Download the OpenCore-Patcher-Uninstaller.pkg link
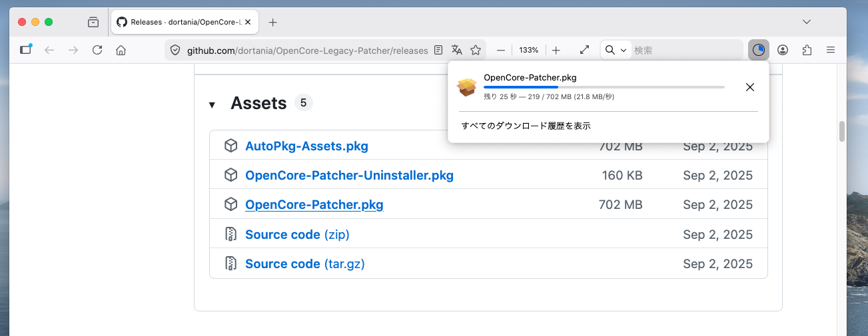 click(349, 176)
